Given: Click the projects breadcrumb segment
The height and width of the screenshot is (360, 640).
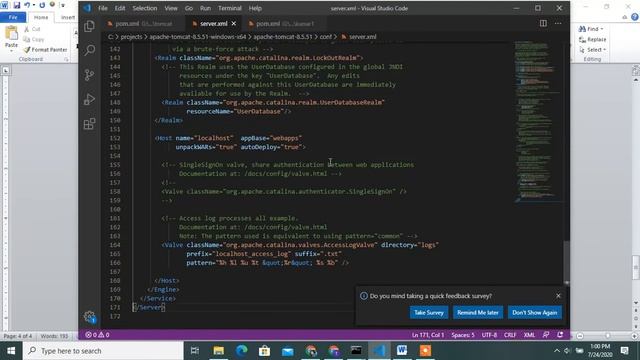Looking at the screenshot, I should [x=131, y=37].
